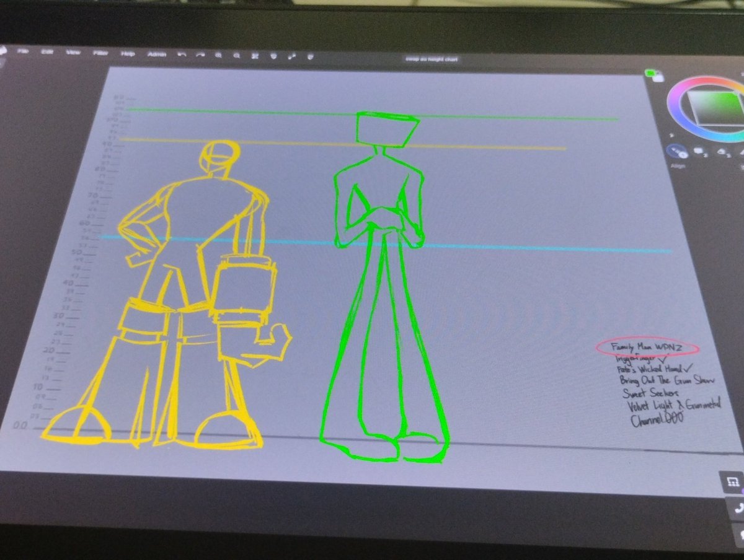The width and height of the screenshot is (744, 560).
Task: Click the undo arrow icon
Action: point(182,55)
